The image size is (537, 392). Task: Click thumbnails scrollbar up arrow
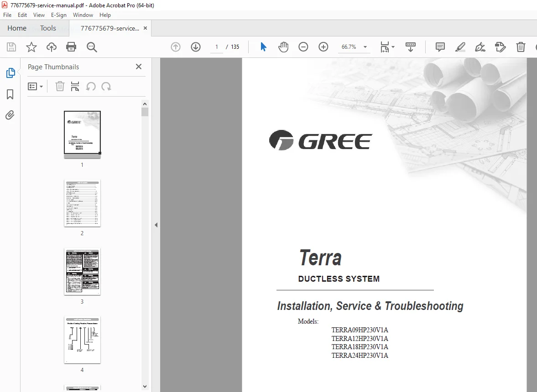145,103
